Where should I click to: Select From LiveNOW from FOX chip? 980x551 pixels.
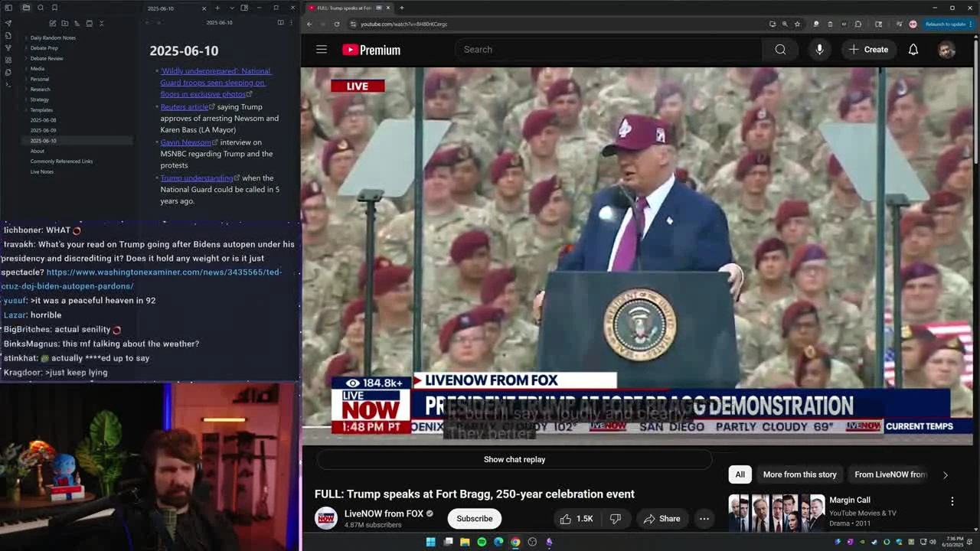click(x=890, y=474)
